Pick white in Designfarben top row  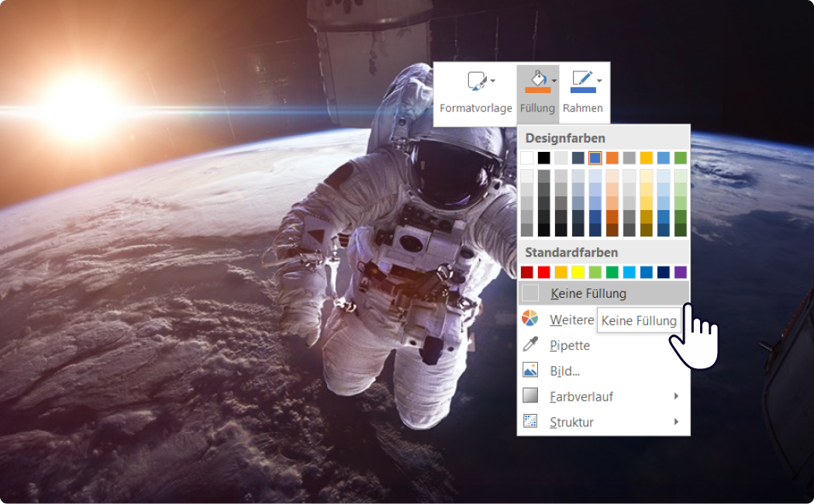527,158
